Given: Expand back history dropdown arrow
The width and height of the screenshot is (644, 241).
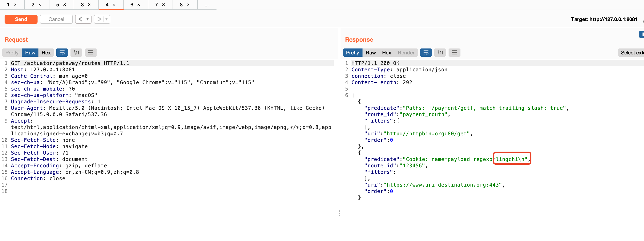Looking at the screenshot, I should tap(88, 19).
